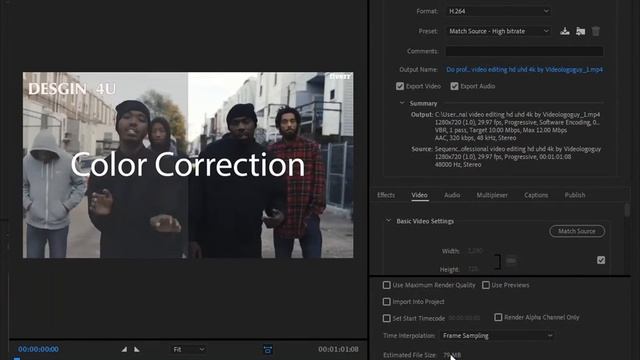This screenshot has width=640, height=360.
Task: Toggle Export Video checkbox
Action: 400,86
